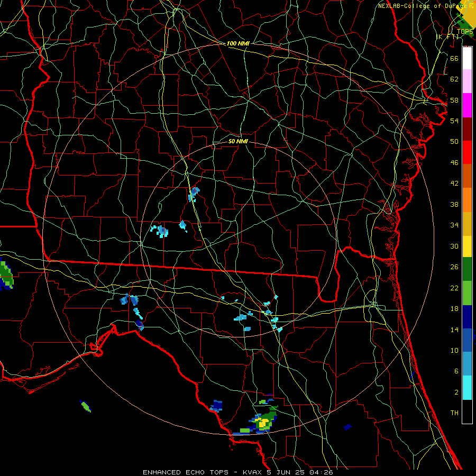Click the "66" value on the legend scale
This screenshot has width=476, height=476.
tap(454, 58)
